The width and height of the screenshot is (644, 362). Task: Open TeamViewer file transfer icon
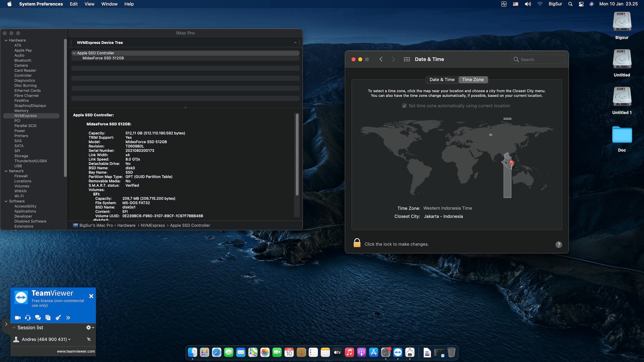[48, 318]
